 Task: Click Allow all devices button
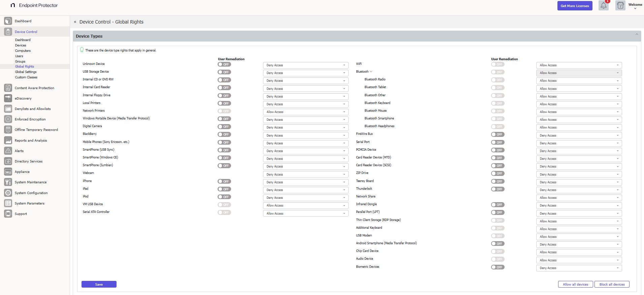(x=576, y=284)
